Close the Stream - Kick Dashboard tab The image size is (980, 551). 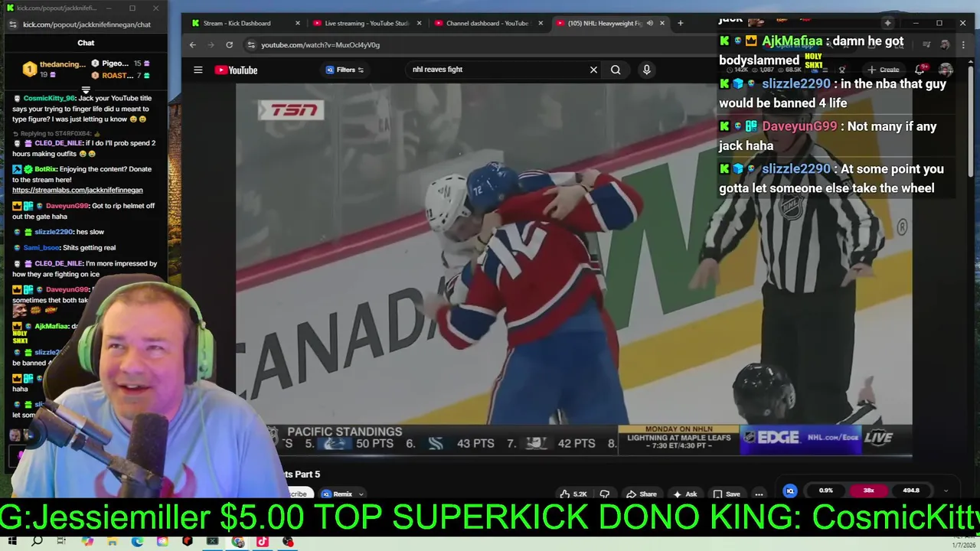click(x=297, y=23)
